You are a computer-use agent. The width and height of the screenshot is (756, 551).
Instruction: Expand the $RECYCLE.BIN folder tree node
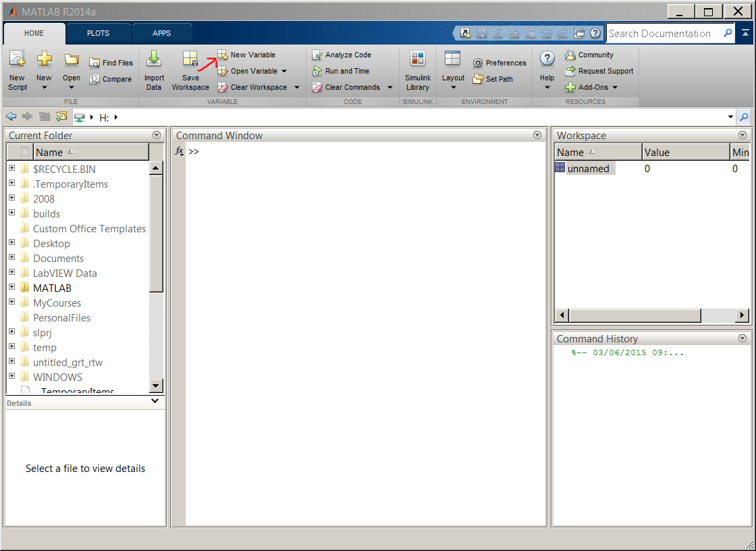pyautogui.click(x=11, y=168)
